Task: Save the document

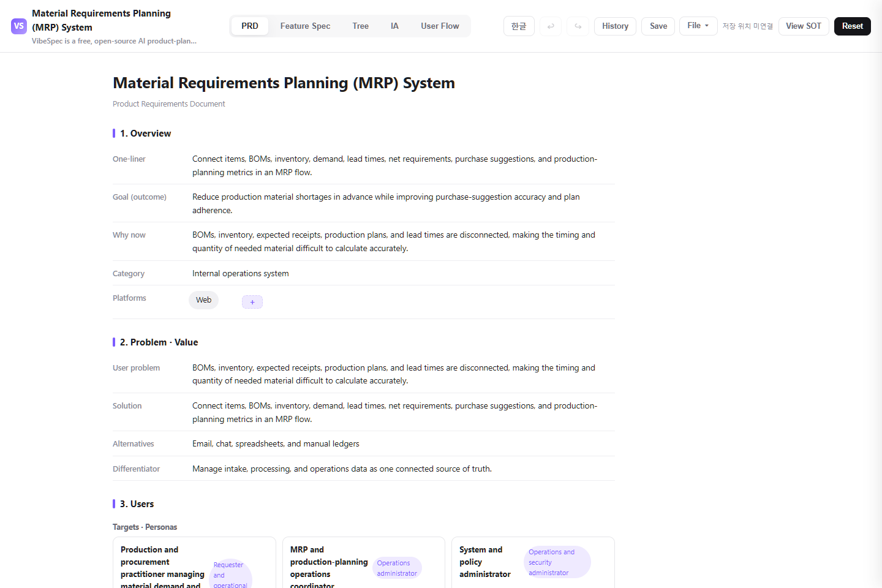Action: [658, 26]
